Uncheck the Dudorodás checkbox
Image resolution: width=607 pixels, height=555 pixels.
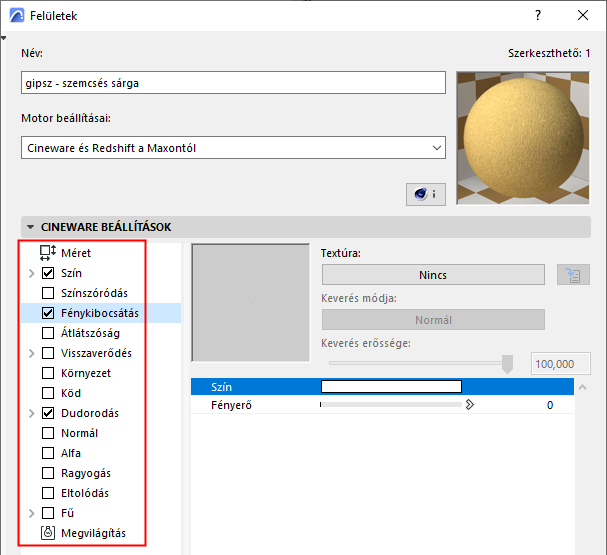tap(48, 413)
